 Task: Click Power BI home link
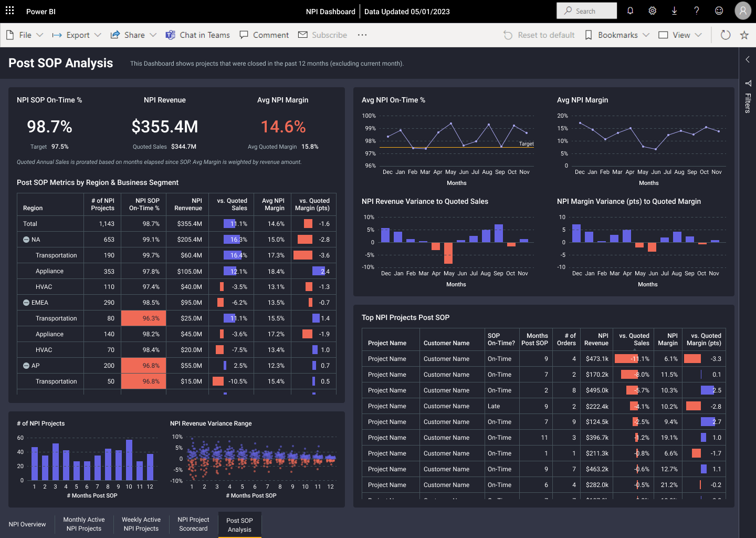pyautogui.click(x=41, y=12)
